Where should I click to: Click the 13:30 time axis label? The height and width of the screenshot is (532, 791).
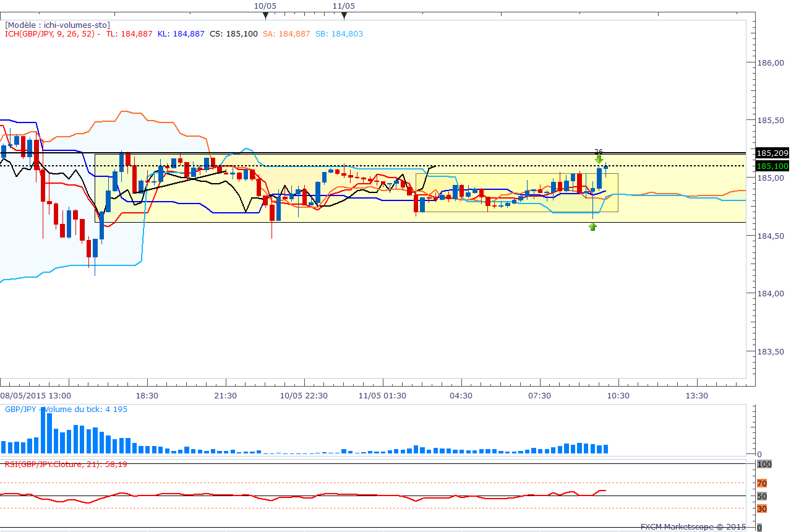(x=696, y=396)
